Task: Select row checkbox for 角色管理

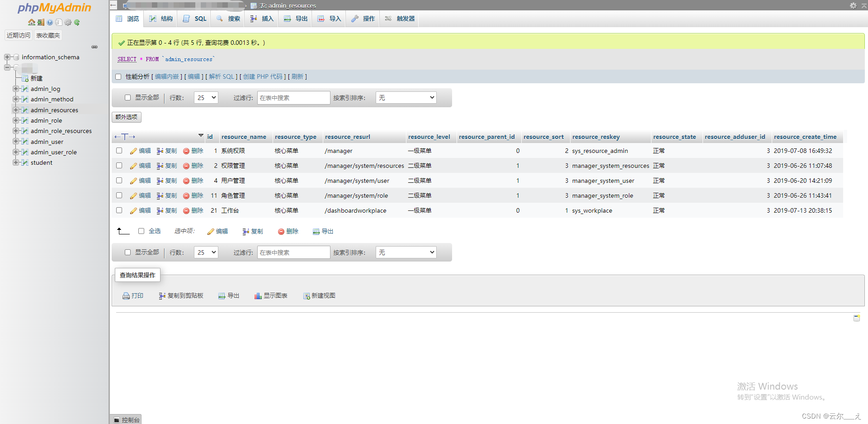Action: click(119, 195)
